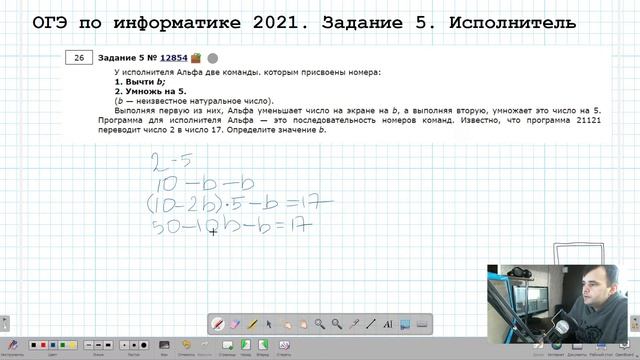Image resolution: width=640 pixels, height=360 pixels.
Task: Open the virtual keyboard from stylus palette
Action: click(422, 324)
